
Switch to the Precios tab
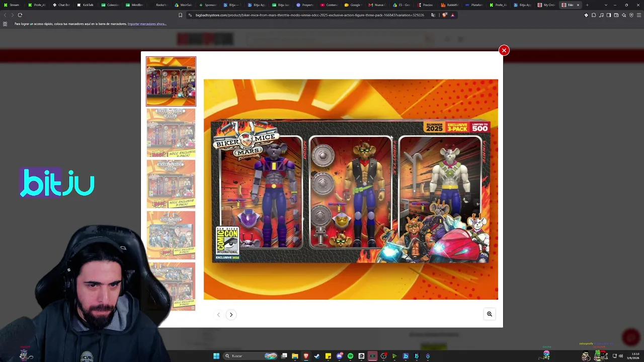click(x=426, y=5)
